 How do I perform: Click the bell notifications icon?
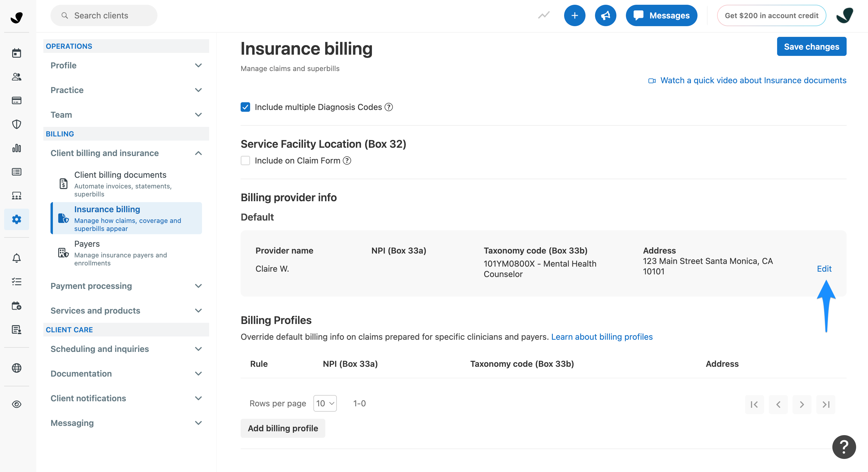[x=17, y=258]
